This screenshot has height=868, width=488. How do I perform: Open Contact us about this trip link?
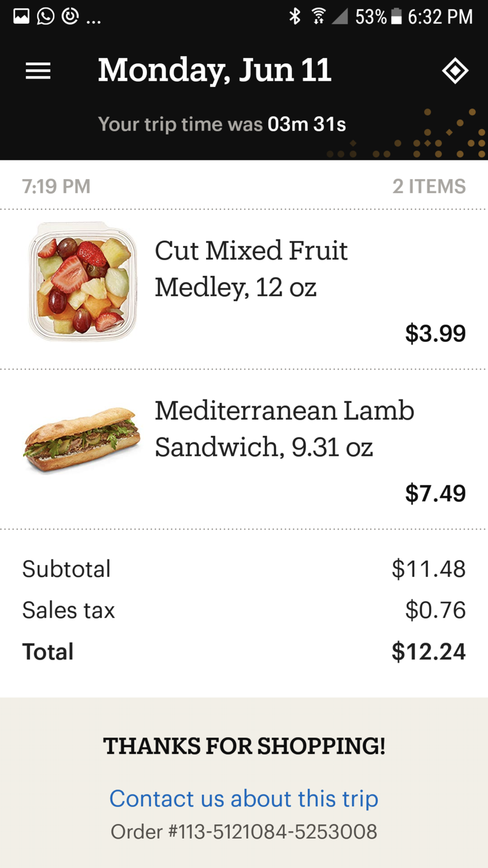(243, 798)
